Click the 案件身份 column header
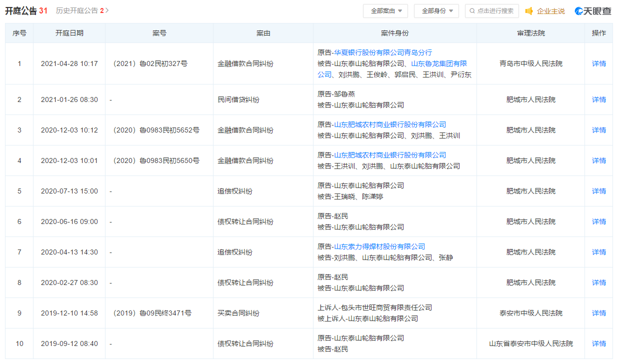Image resolution: width=617 pixels, height=364 pixels. (395, 33)
